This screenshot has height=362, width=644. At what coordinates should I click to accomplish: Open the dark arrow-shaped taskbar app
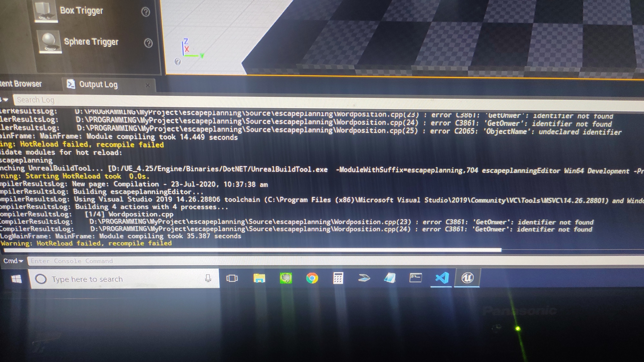point(364,278)
